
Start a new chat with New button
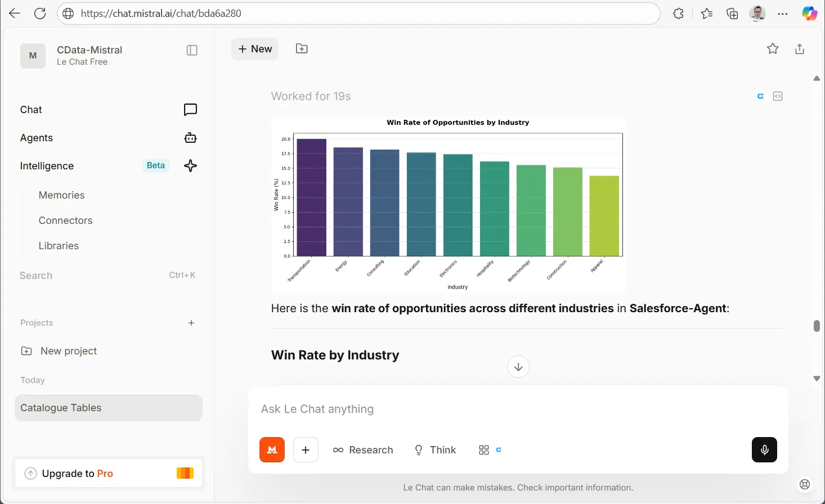[x=255, y=49]
